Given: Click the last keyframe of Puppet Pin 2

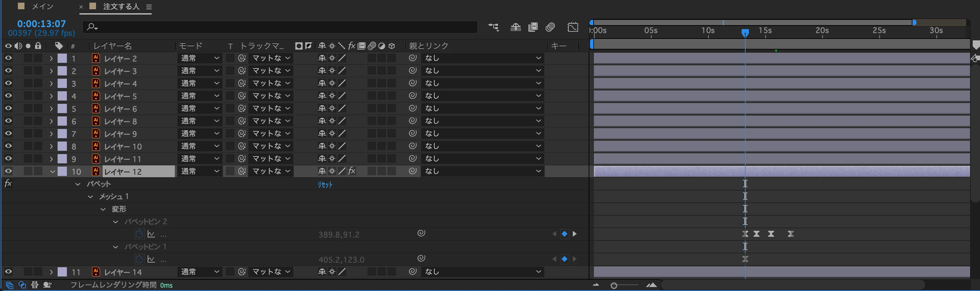Looking at the screenshot, I should [791, 234].
